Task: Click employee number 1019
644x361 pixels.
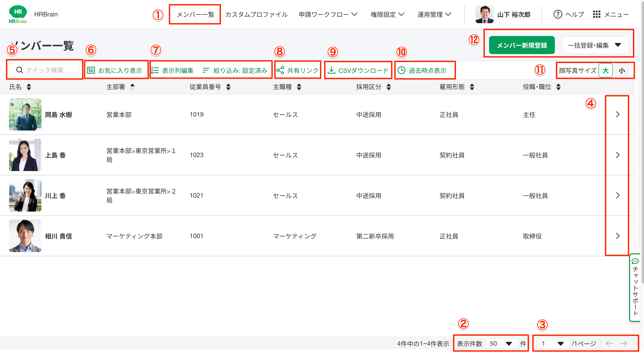Action: click(197, 114)
